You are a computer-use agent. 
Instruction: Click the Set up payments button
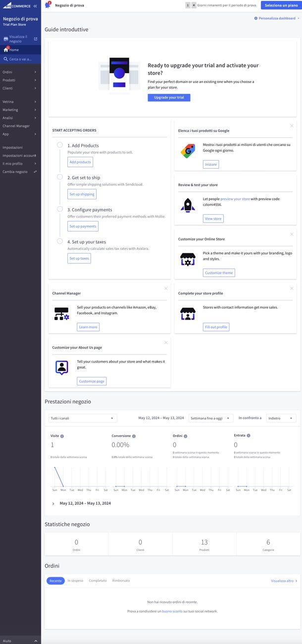[83, 226]
